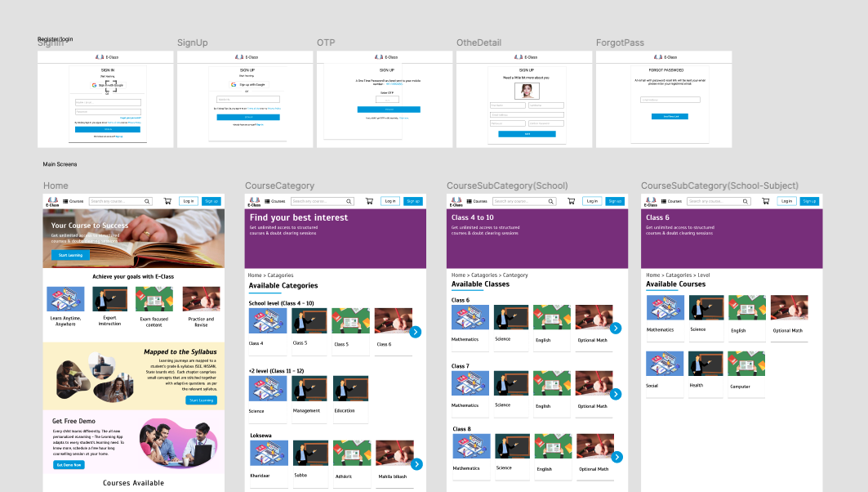Screen dimensions: 868x492
Task: Click Start Learning on the Home hero banner
Action: pos(70,255)
